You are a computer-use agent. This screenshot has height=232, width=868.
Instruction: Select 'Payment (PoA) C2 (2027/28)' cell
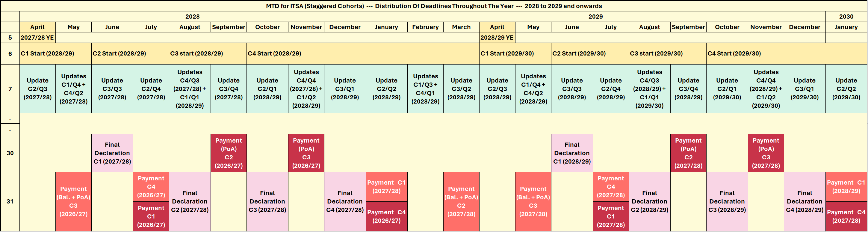(x=688, y=153)
